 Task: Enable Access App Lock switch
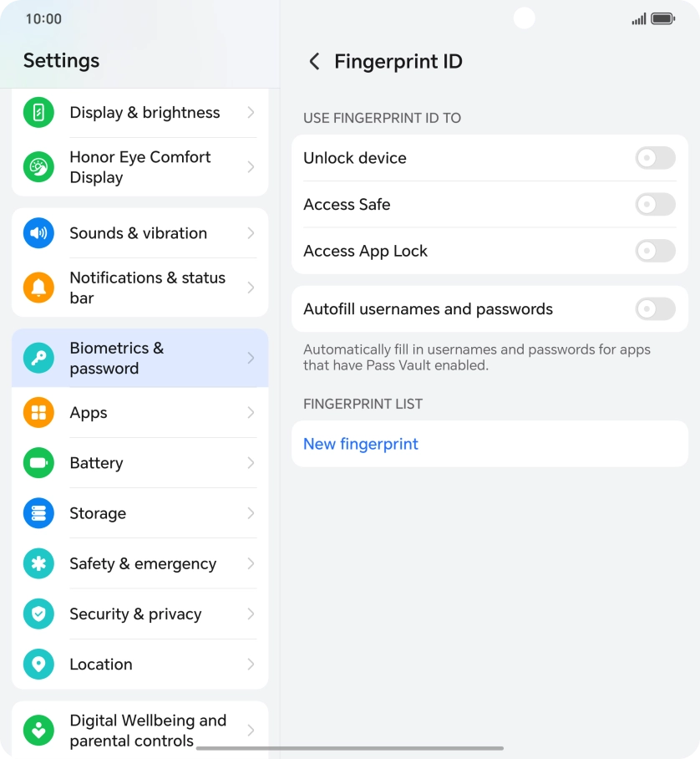[x=655, y=251]
